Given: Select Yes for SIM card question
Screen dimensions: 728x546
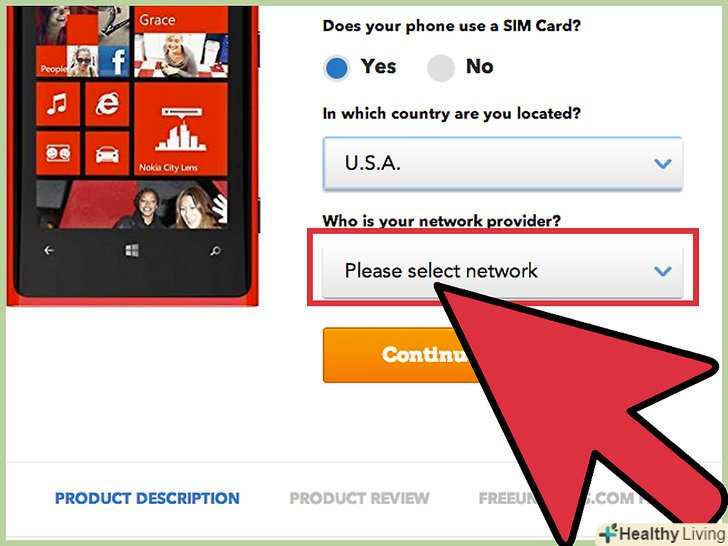Looking at the screenshot, I should coord(336,68).
